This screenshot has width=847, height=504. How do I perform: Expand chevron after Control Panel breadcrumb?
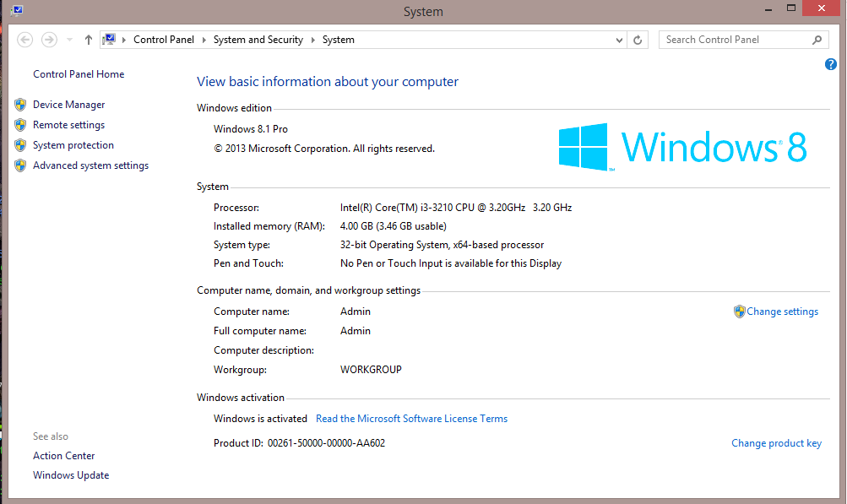(x=204, y=40)
